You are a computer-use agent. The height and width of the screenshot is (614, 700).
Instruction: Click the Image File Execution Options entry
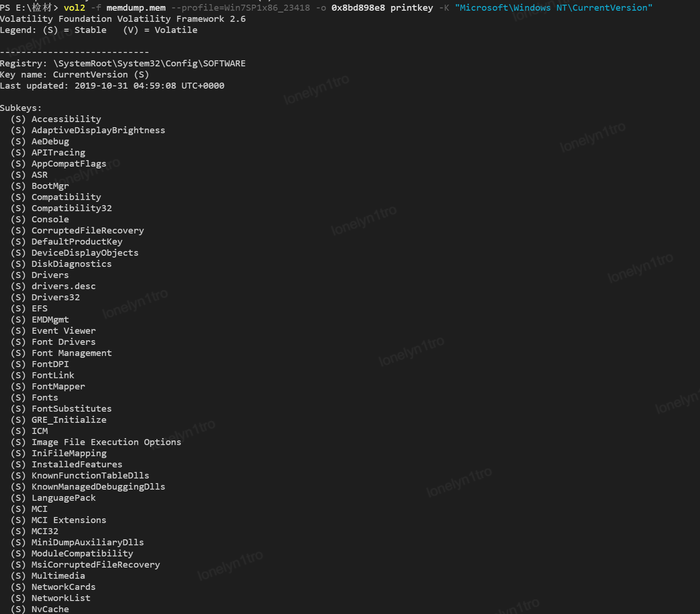106,442
